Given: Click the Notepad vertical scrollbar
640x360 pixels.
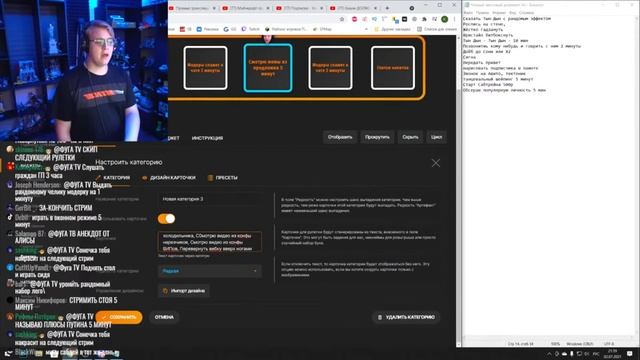Looking at the screenshot, I should tap(636, 176).
